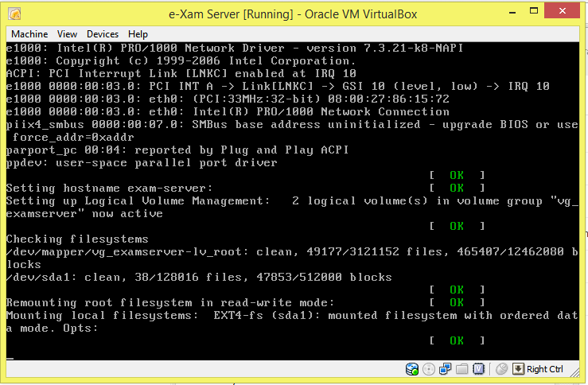Click the virtualization CPU chip indicator icon
Viewport: 588px width, 385px height.
click(x=479, y=369)
